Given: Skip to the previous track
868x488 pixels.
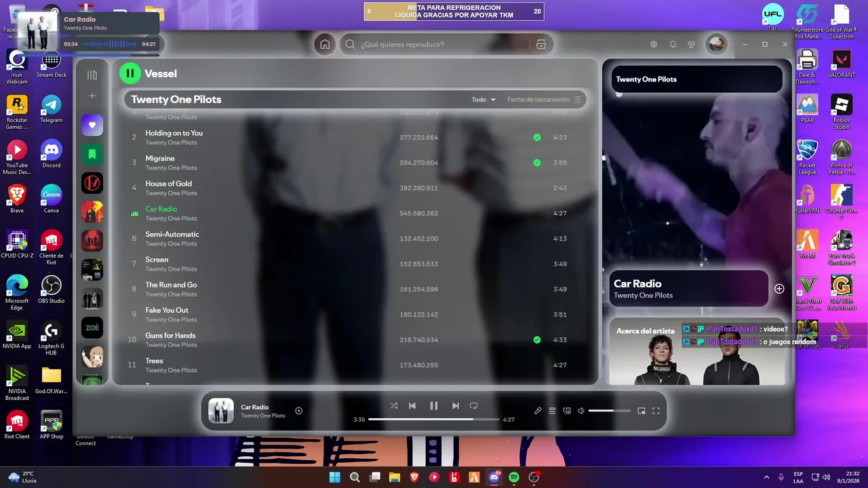Looking at the screenshot, I should point(412,406).
